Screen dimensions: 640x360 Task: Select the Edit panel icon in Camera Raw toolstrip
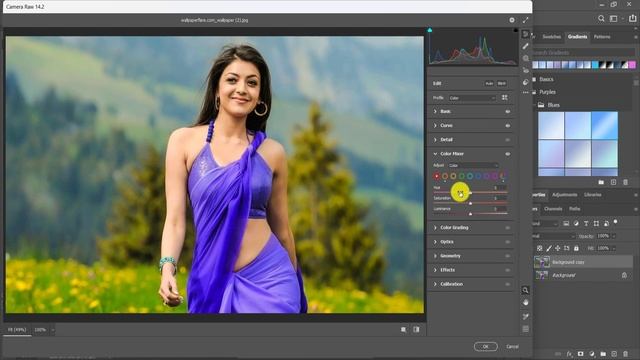[x=526, y=34]
